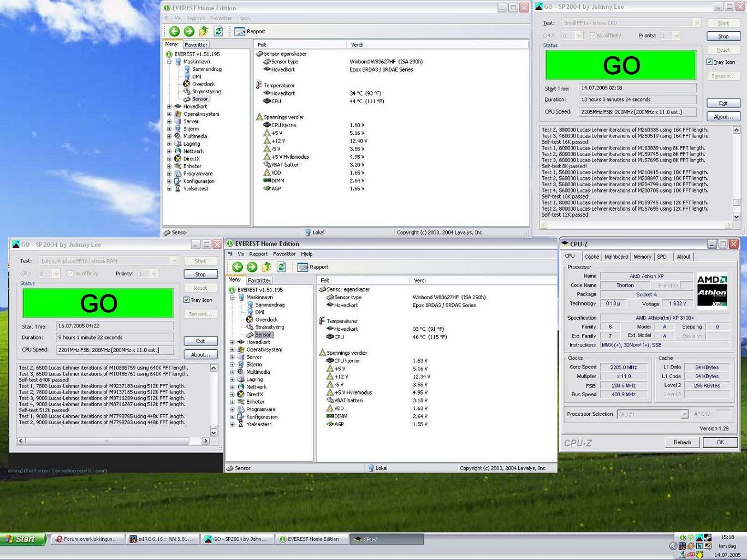Image resolution: width=747 pixels, height=560 pixels.
Task: Click the up-folder icon in bottom EVEREST toolbar
Action: [x=266, y=267]
